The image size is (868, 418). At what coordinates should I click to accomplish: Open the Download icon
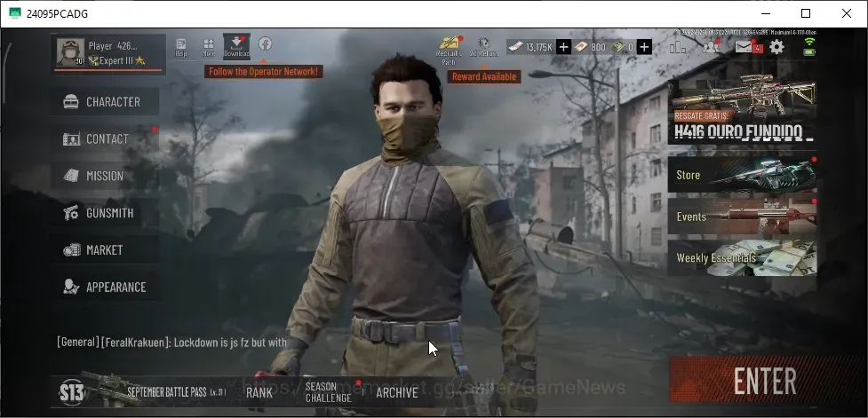236,46
